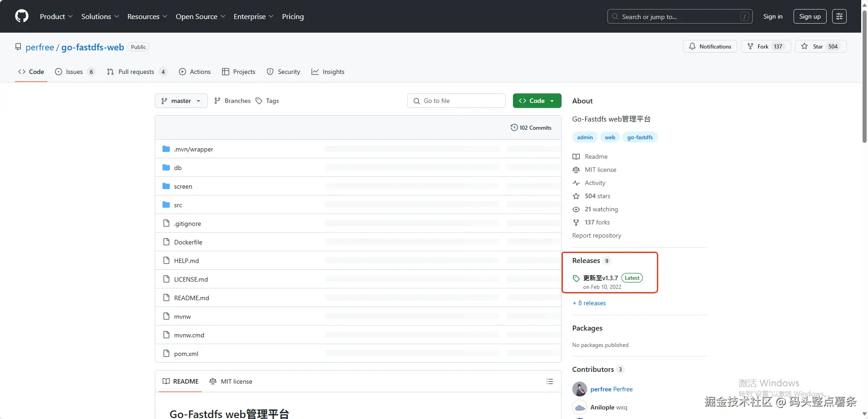Open the green Code dropdown button

click(537, 101)
